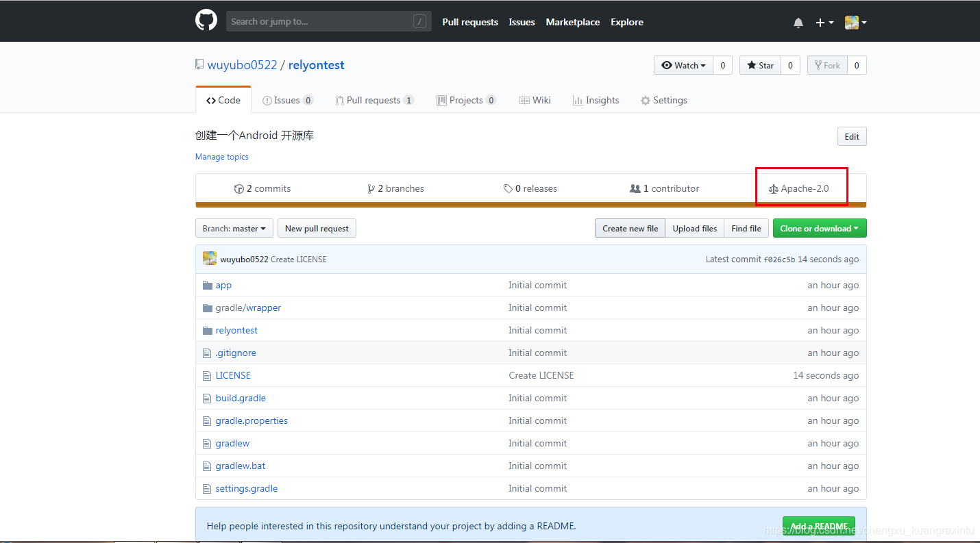
Task: Expand the Branch: master dropdown
Action: pyautogui.click(x=234, y=228)
